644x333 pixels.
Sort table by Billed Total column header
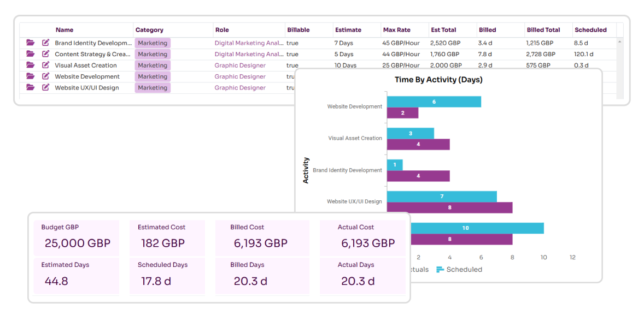click(543, 30)
